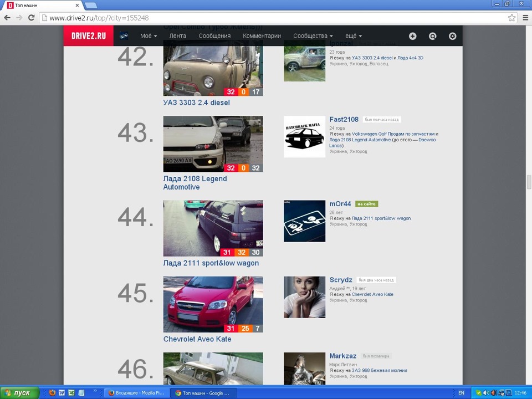Open a new browser tab

(x=90, y=6)
